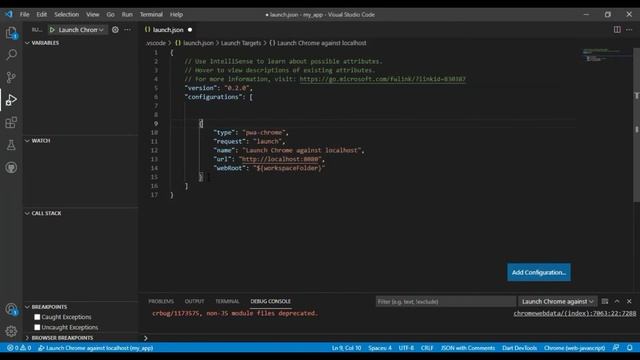
Task: Open notifications bell in status bar
Action: (x=630, y=348)
